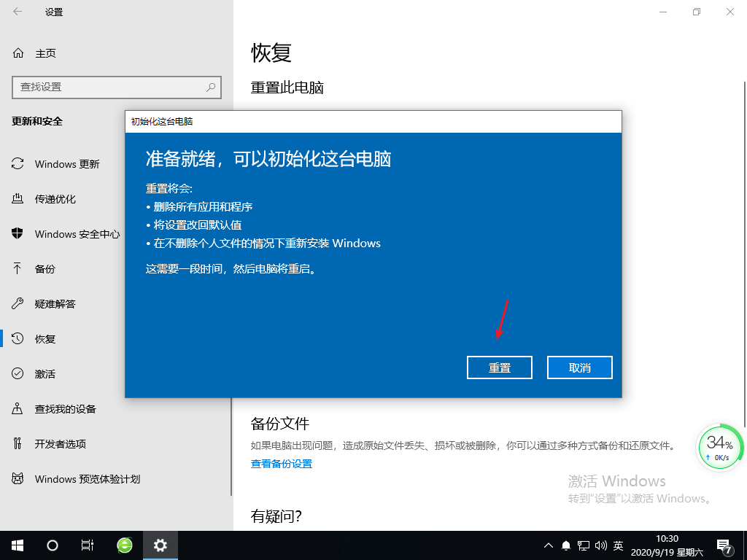747x560 pixels.
Task: Select the Windows 更新 sync icon
Action: coord(18,164)
